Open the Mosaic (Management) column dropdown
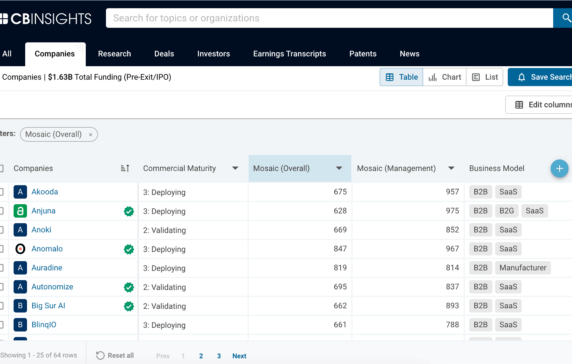Screen dimensions: 572x364 [451, 168]
